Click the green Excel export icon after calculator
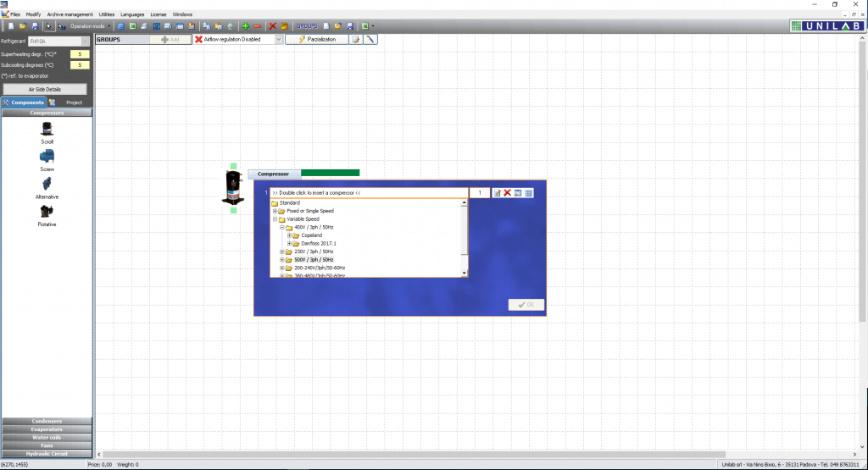 (x=133, y=26)
